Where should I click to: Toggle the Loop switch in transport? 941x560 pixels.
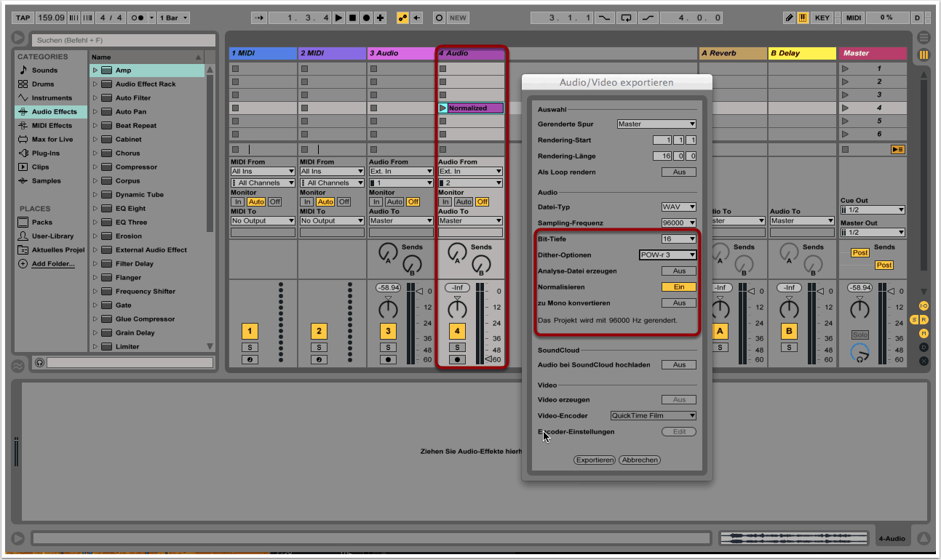click(x=625, y=17)
